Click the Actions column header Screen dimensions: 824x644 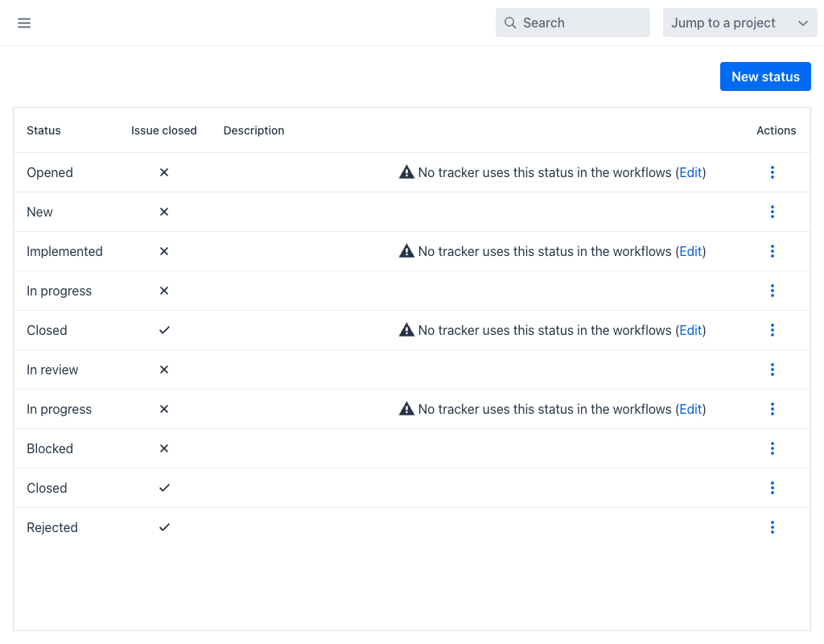(777, 130)
